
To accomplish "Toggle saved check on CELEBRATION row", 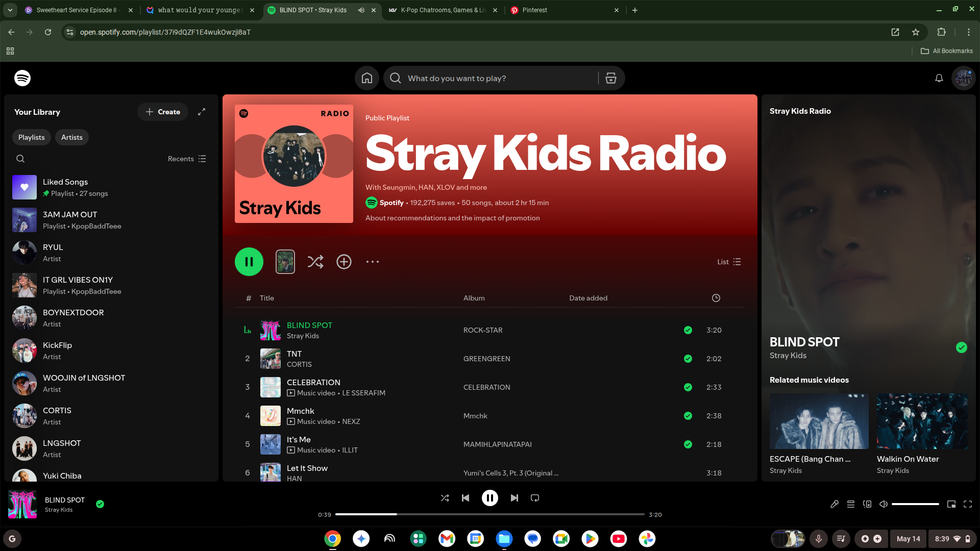I will click(688, 387).
